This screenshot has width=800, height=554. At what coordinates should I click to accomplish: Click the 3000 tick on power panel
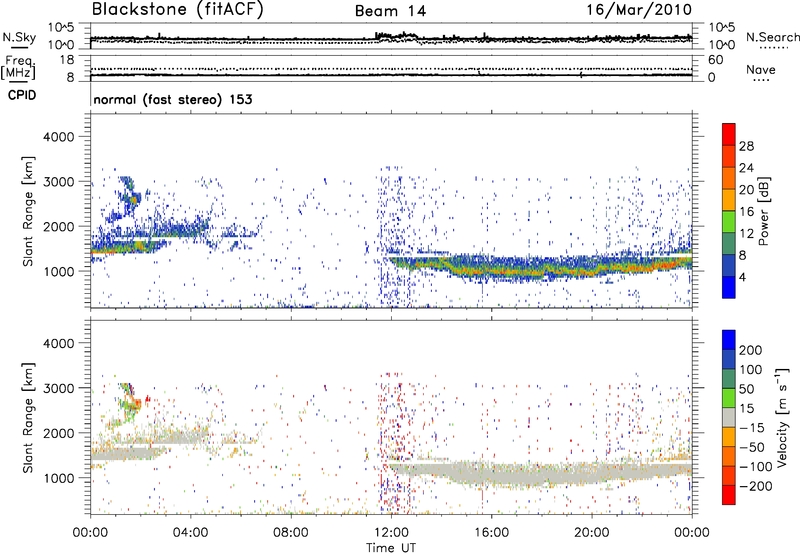pos(58,182)
